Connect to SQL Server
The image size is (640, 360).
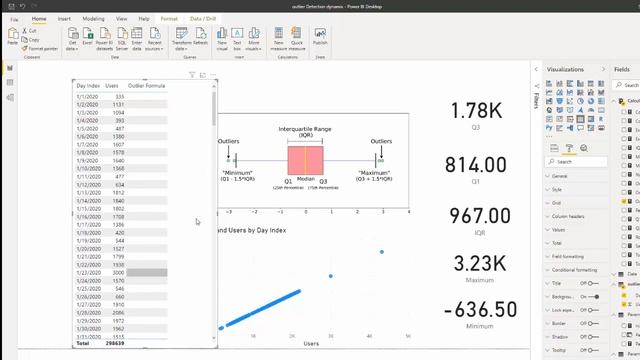click(x=122, y=39)
